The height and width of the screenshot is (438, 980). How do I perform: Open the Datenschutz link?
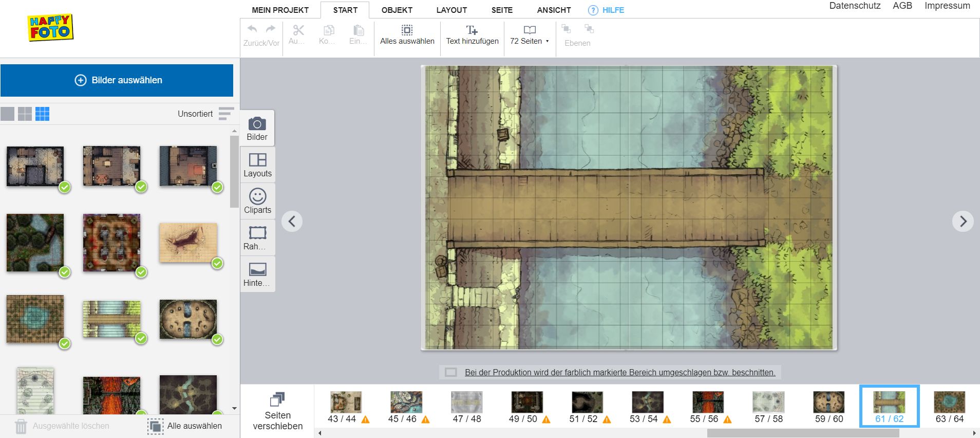click(x=855, y=6)
